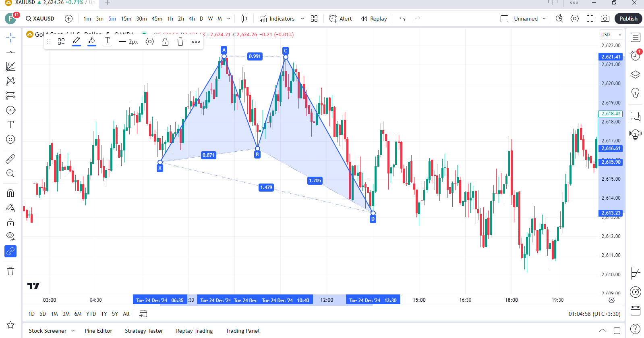Image resolution: width=644 pixels, height=338 pixels.
Task: Set the chart range to YTD
Action: tap(91, 314)
